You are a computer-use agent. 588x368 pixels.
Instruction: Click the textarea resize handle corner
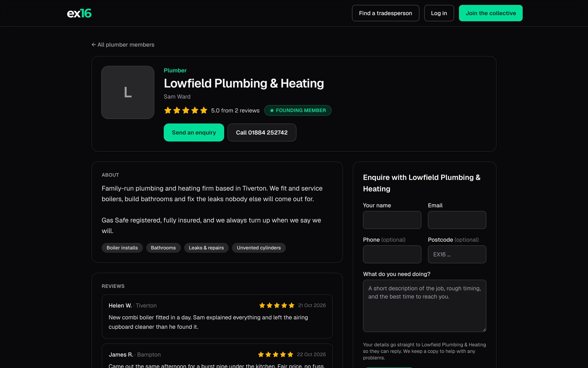pos(484,330)
